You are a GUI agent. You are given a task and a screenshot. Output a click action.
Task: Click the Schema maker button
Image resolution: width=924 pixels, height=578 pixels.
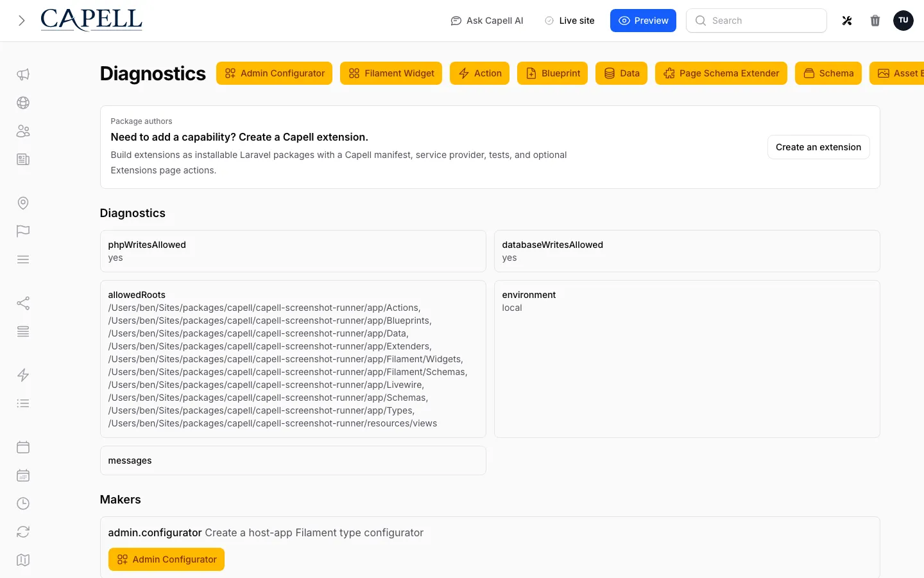coord(828,73)
